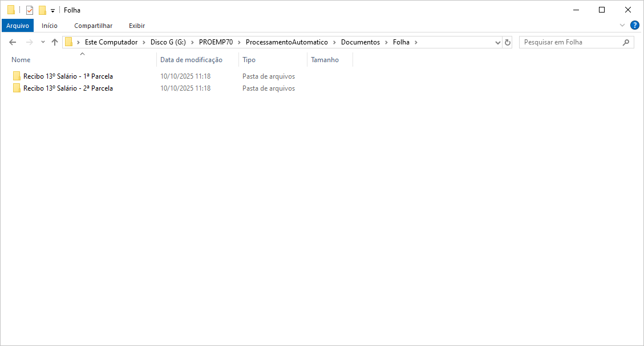Click Folha breadcrumb segment

coord(401,42)
